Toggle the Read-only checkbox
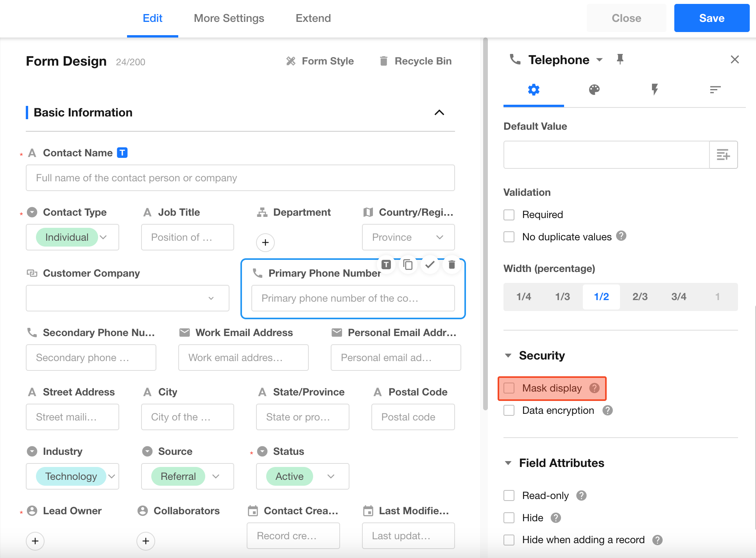The height and width of the screenshot is (558, 756). pyautogui.click(x=509, y=495)
